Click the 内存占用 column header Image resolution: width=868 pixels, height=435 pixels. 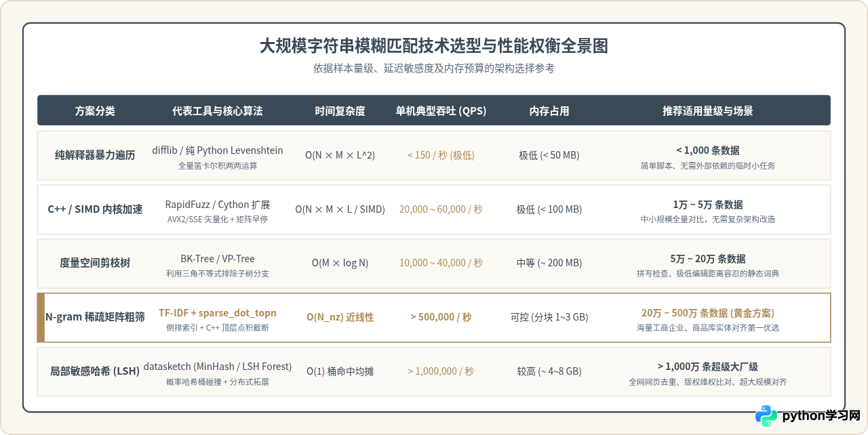click(x=549, y=111)
